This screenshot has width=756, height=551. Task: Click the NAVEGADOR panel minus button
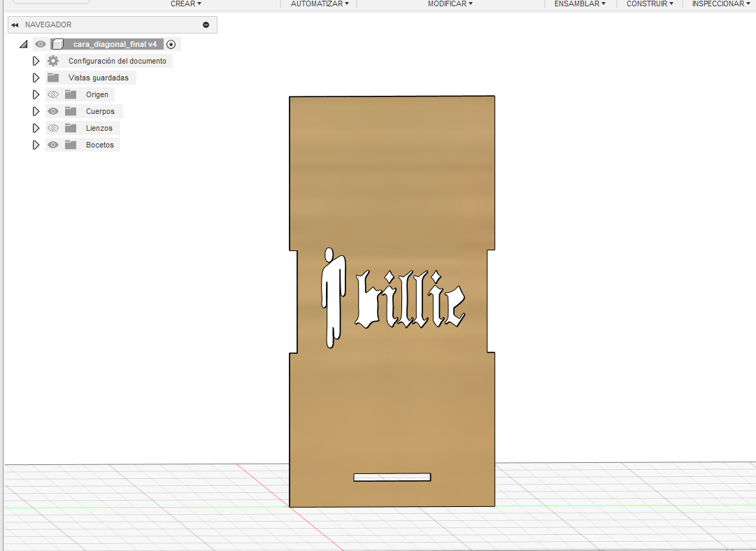206,24
